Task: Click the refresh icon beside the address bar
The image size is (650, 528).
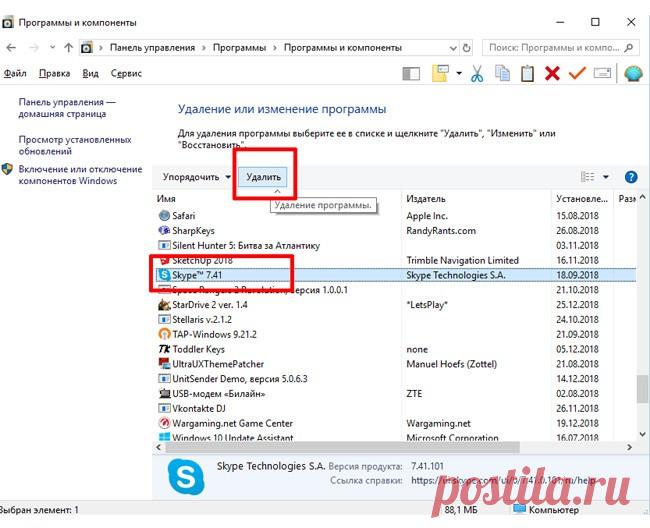Action: coord(466,47)
